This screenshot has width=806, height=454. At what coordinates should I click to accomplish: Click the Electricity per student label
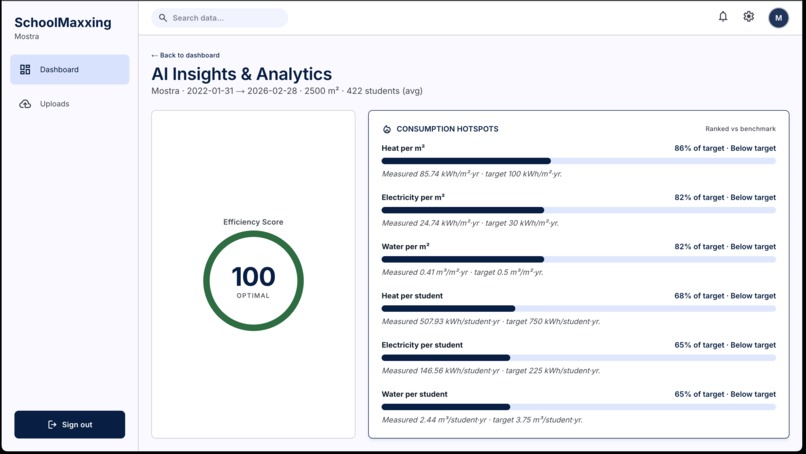(422, 345)
